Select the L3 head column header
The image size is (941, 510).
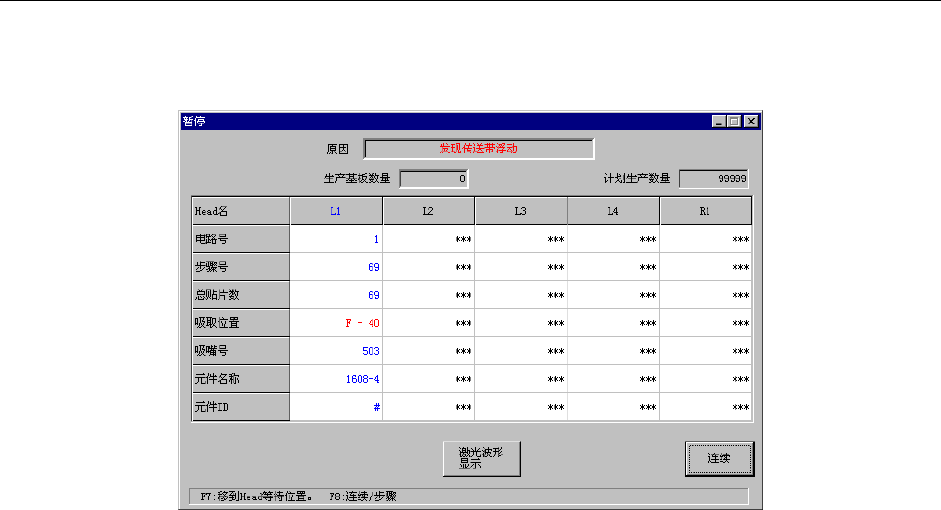(x=521, y=211)
